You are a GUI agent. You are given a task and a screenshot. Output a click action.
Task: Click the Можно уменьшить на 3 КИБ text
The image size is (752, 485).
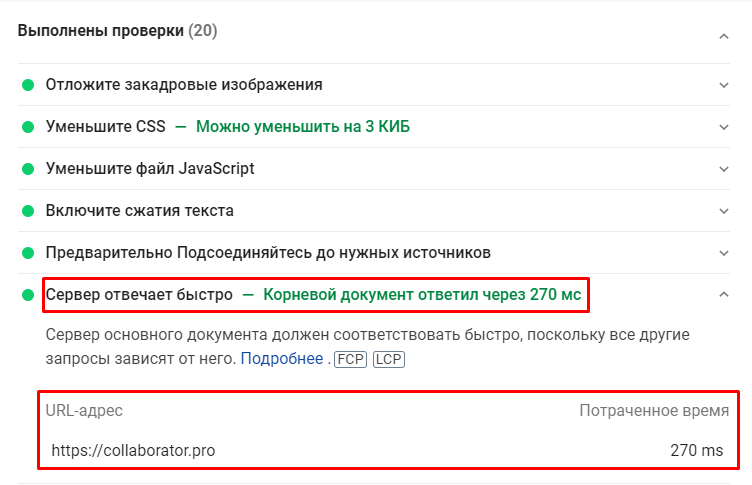[x=302, y=127]
